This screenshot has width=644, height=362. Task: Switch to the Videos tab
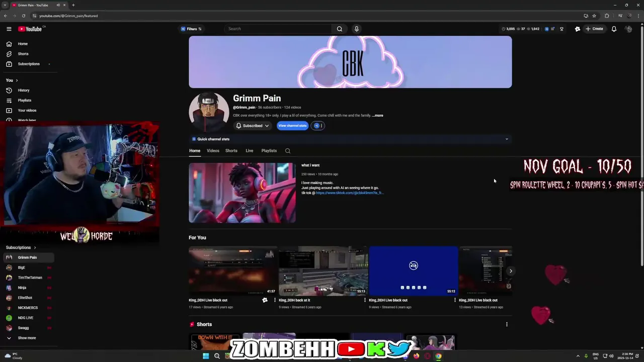(x=213, y=151)
